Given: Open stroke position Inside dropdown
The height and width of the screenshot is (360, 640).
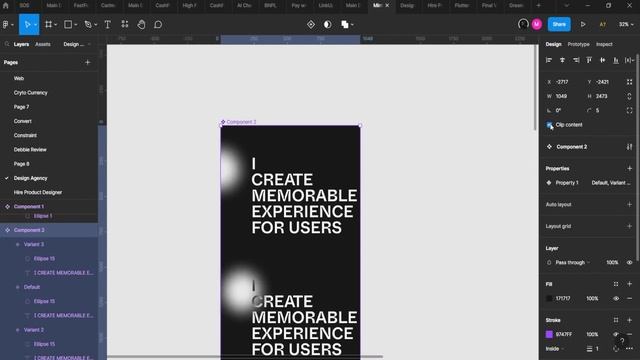Looking at the screenshot, I should tap(555, 349).
